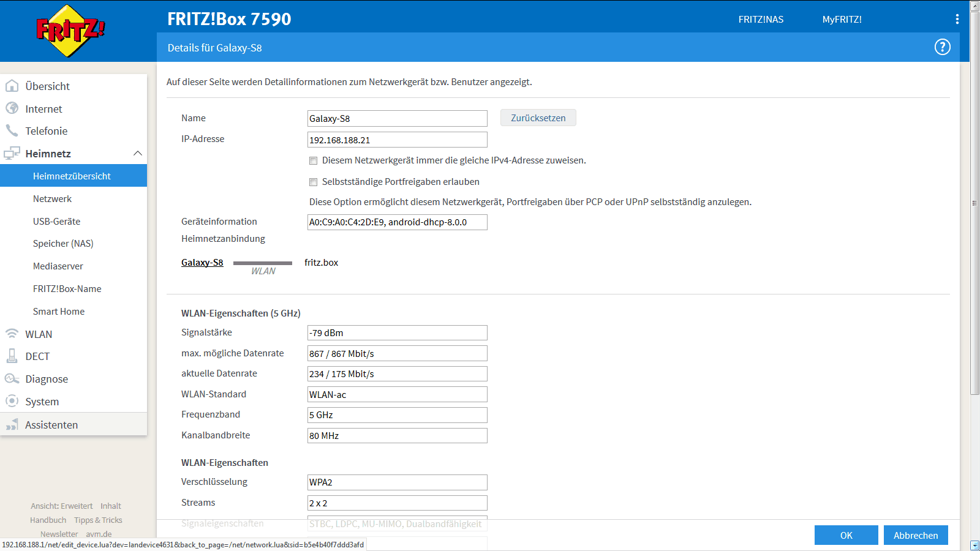Click the Zurücksetzen button
Viewport: 980px width, 551px height.
click(538, 118)
